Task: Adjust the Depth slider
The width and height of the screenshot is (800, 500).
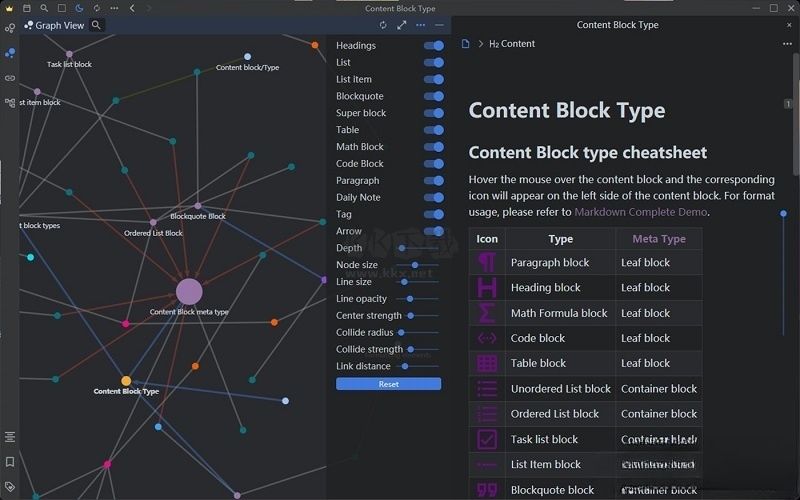Action: coord(418,248)
